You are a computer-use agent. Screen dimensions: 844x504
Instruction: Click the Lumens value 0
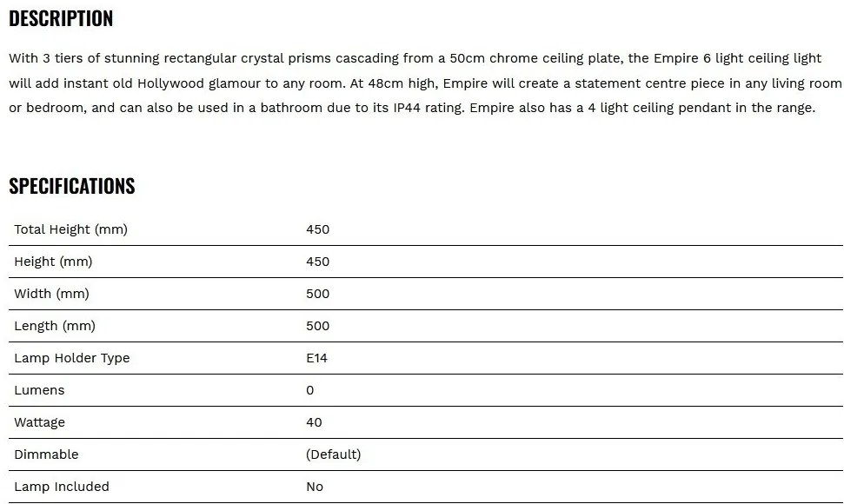pos(310,390)
